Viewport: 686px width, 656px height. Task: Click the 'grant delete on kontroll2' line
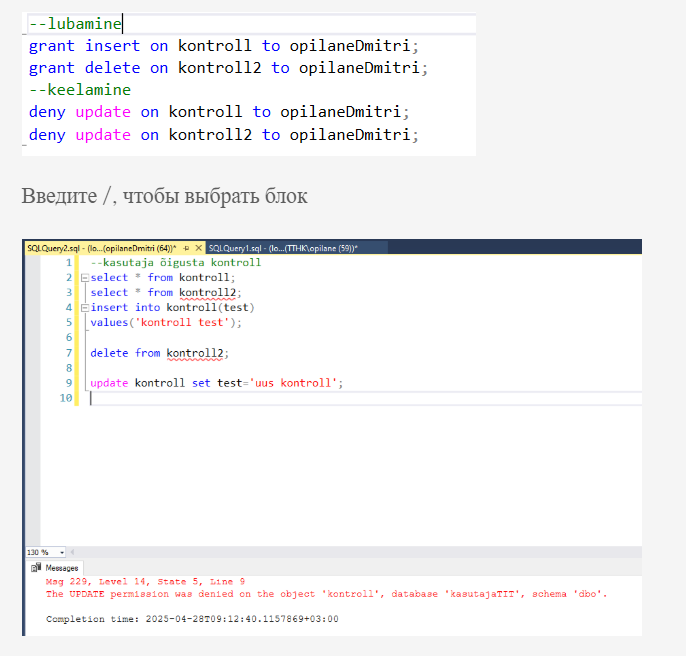[228, 68]
